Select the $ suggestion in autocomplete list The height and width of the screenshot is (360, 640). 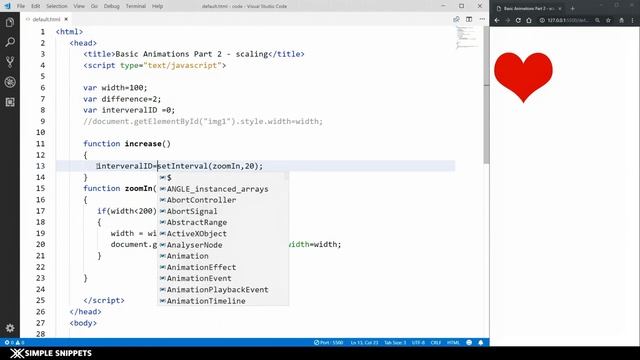click(x=223, y=178)
